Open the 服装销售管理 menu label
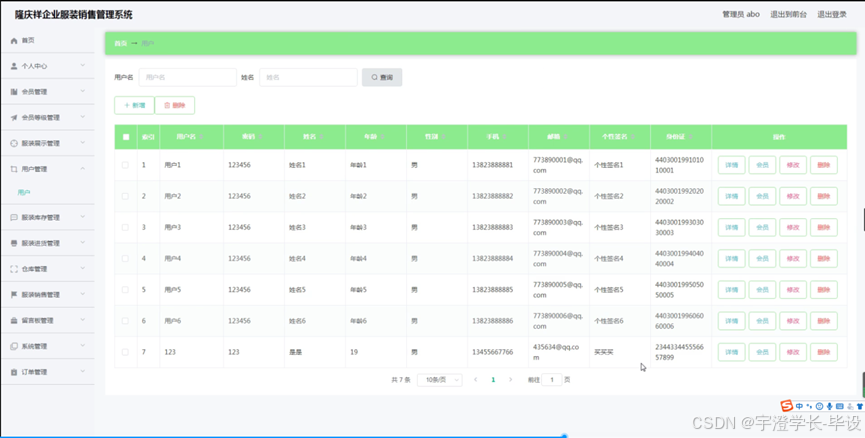865x438 pixels. pyautogui.click(x=40, y=295)
